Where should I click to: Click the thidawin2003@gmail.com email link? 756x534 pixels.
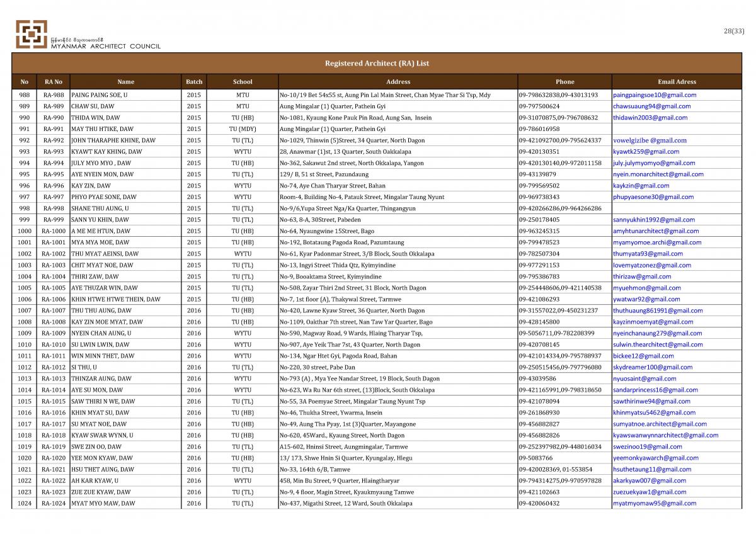coord(650,118)
